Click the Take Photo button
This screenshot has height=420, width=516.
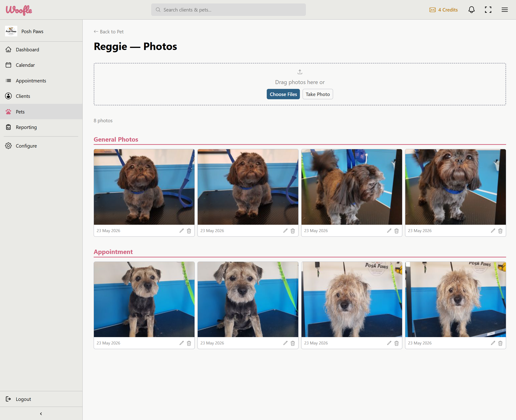[x=317, y=94]
